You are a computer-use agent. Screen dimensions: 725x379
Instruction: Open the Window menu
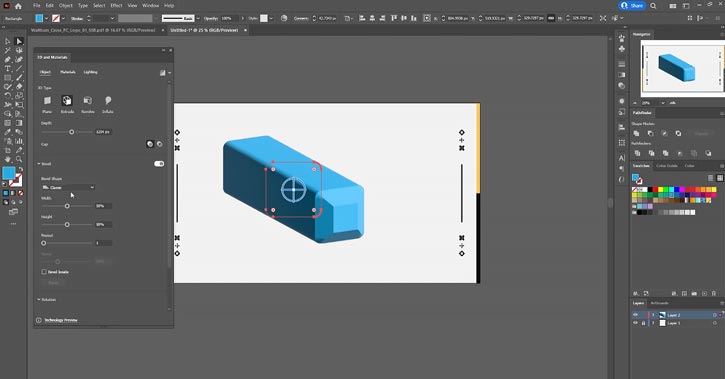(x=150, y=6)
